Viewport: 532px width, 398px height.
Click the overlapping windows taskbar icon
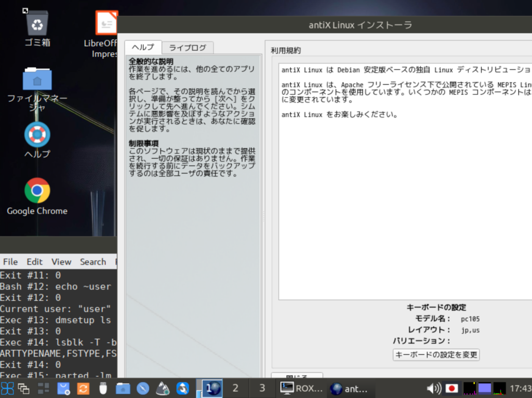tap(23, 389)
